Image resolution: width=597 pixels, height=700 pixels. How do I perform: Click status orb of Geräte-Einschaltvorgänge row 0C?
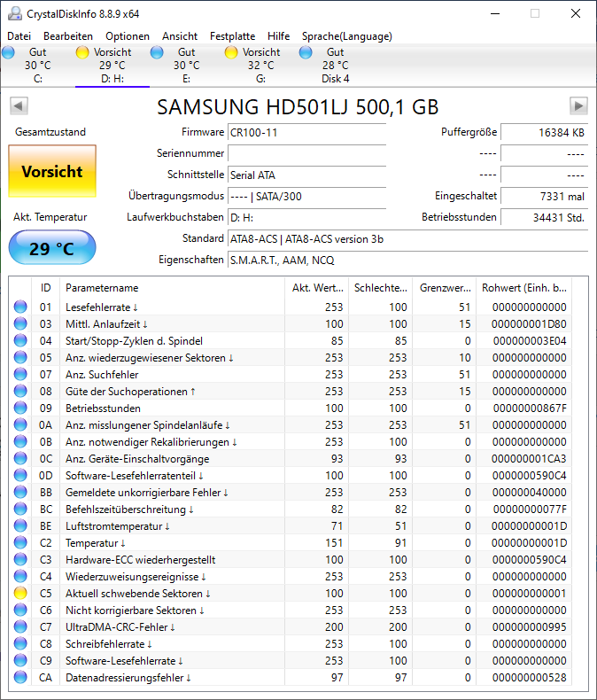pos(20,458)
